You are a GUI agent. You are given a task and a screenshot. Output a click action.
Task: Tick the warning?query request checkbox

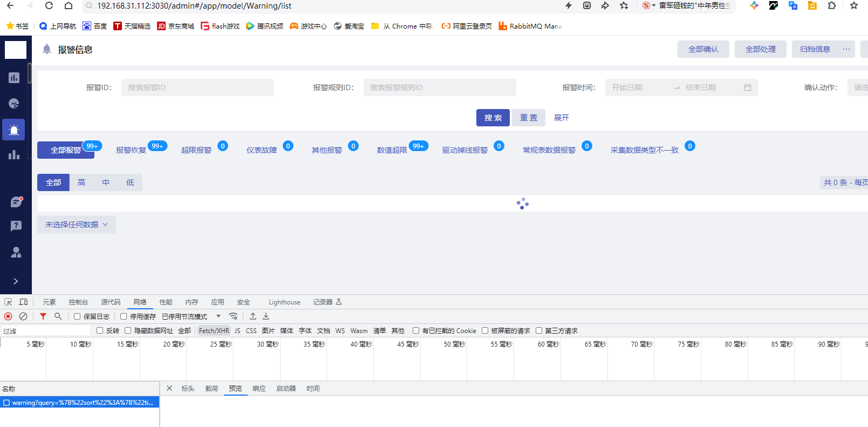6,403
